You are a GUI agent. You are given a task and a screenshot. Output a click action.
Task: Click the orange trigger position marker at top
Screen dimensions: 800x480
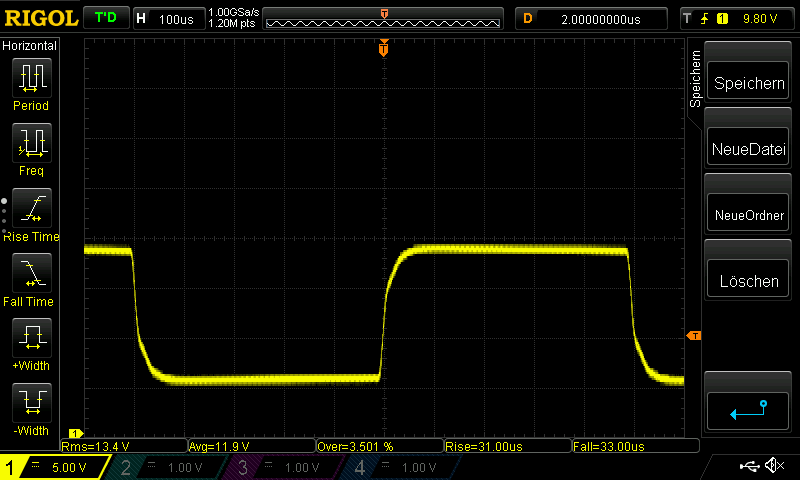point(383,48)
